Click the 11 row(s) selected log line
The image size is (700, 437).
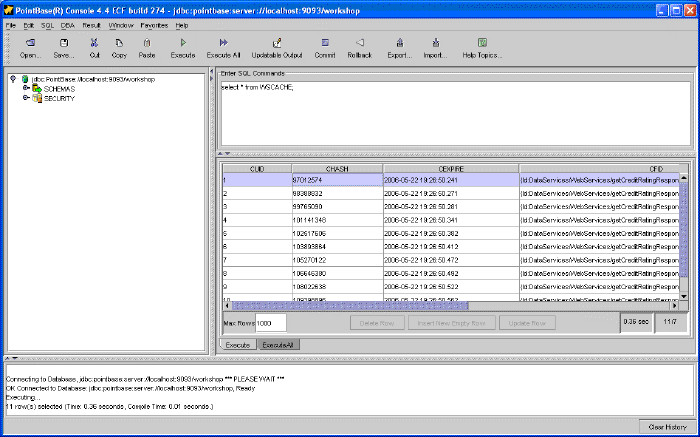tap(110, 407)
